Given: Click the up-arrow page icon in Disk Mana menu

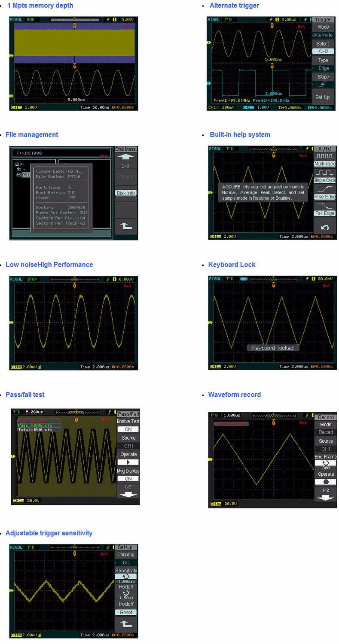Looking at the screenshot, I should pyautogui.click(x=125, y=158).
